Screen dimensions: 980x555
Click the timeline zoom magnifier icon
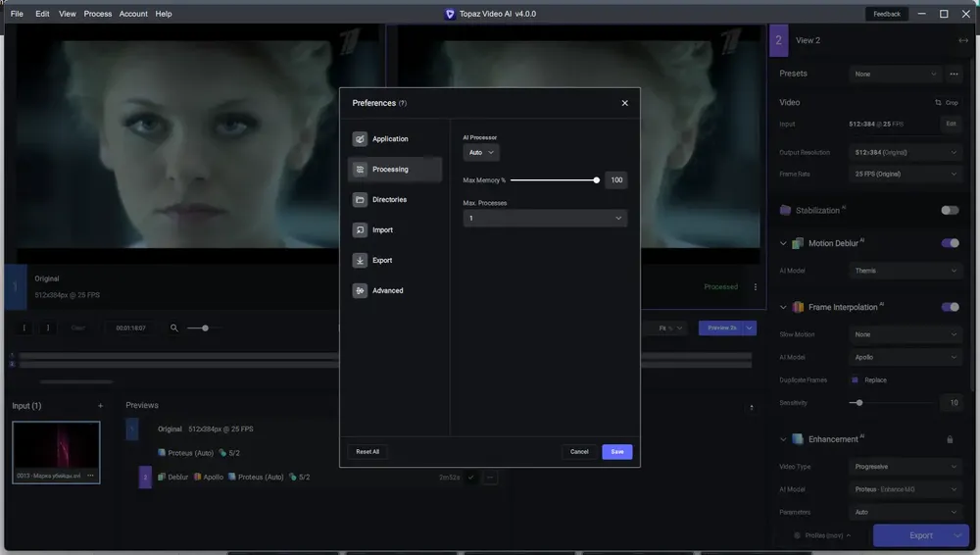[174, 328]
